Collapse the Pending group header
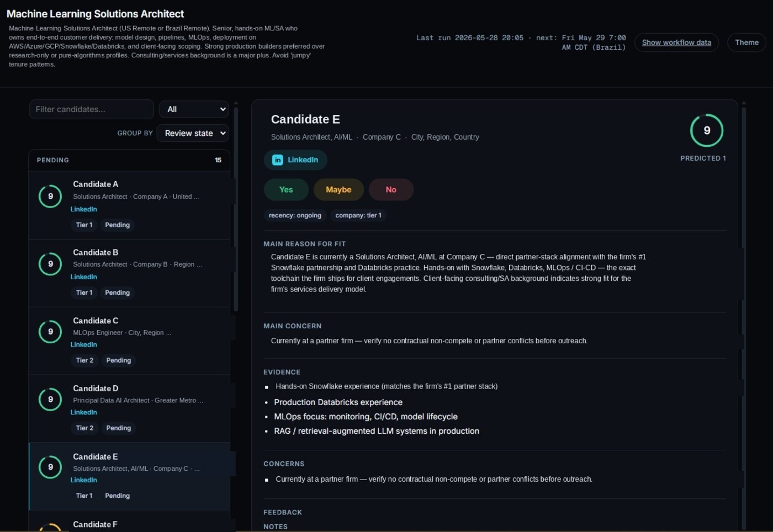The image size is (773, 532). (x=129, y=160)
